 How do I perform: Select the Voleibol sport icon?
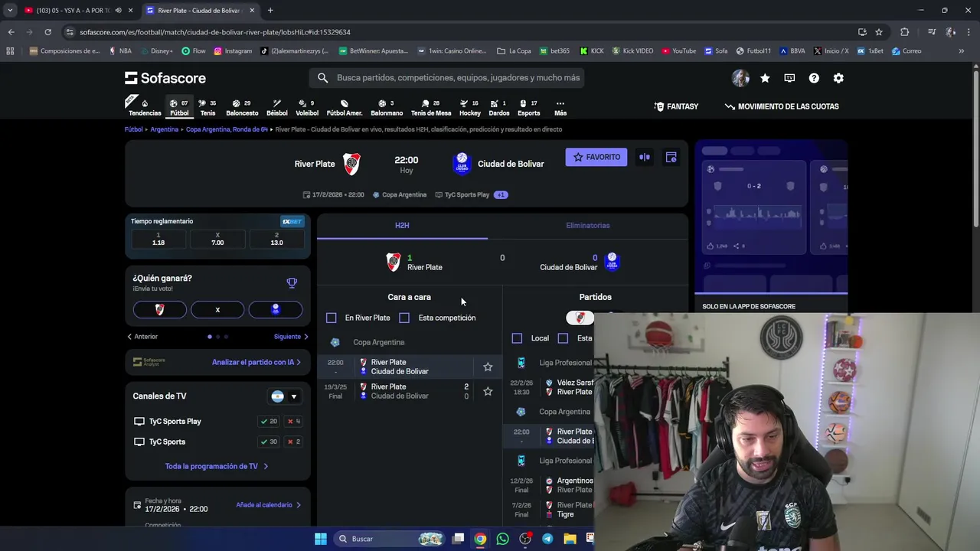(307, 107)
